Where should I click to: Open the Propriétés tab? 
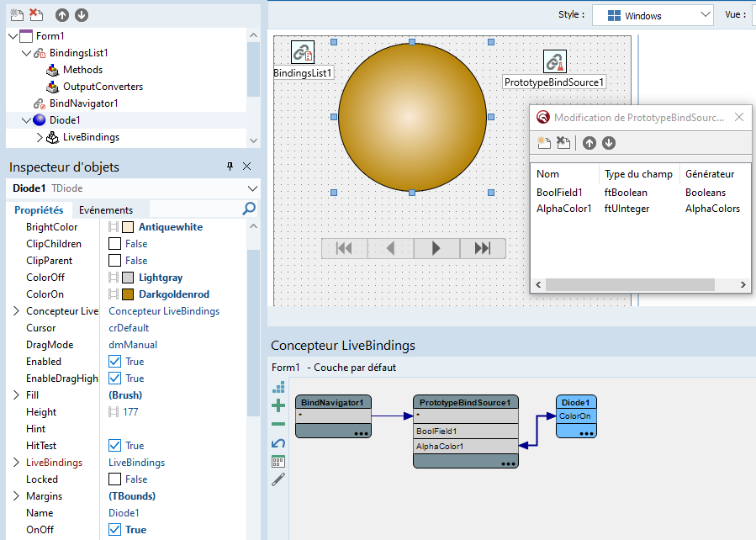[40, 209]
